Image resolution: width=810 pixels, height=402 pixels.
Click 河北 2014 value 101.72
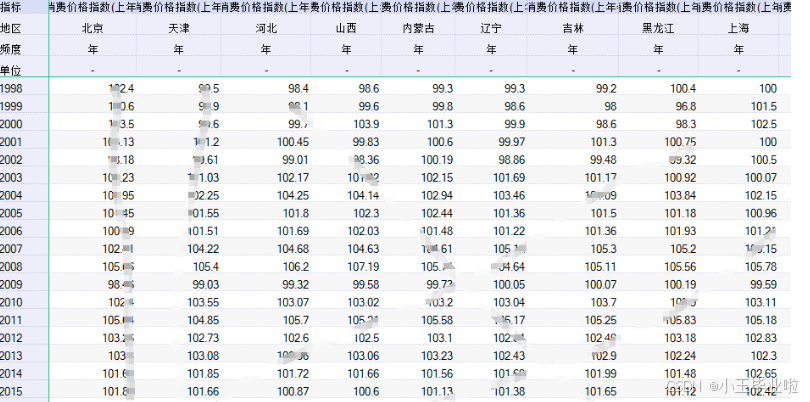(x=293, y=374)
